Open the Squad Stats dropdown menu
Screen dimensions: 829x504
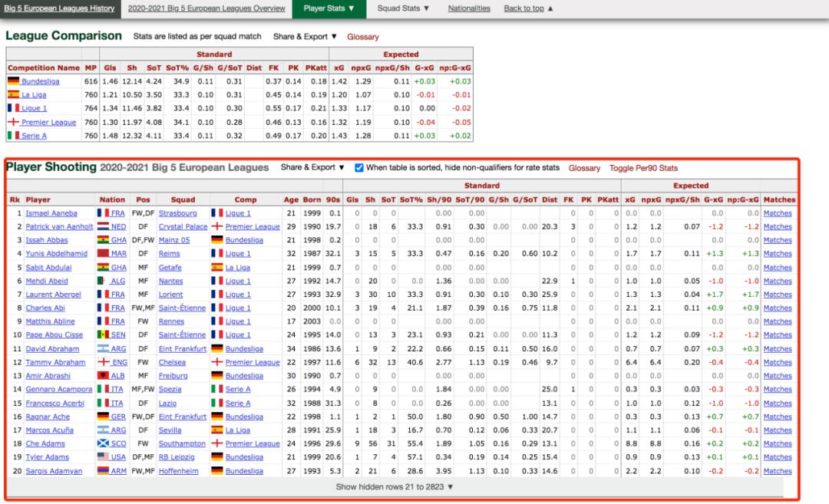[403, 8]
